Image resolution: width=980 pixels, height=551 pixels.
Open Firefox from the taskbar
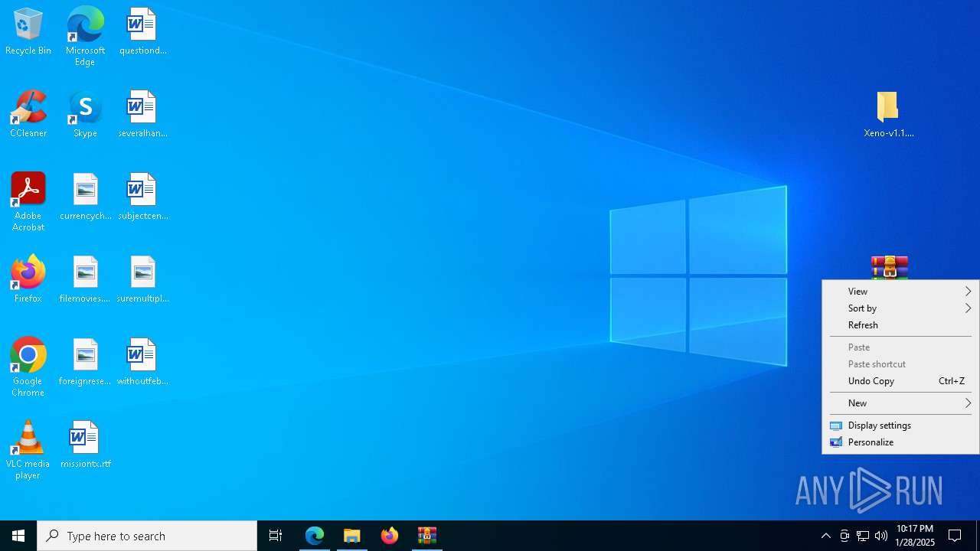[x=390, y=536]
